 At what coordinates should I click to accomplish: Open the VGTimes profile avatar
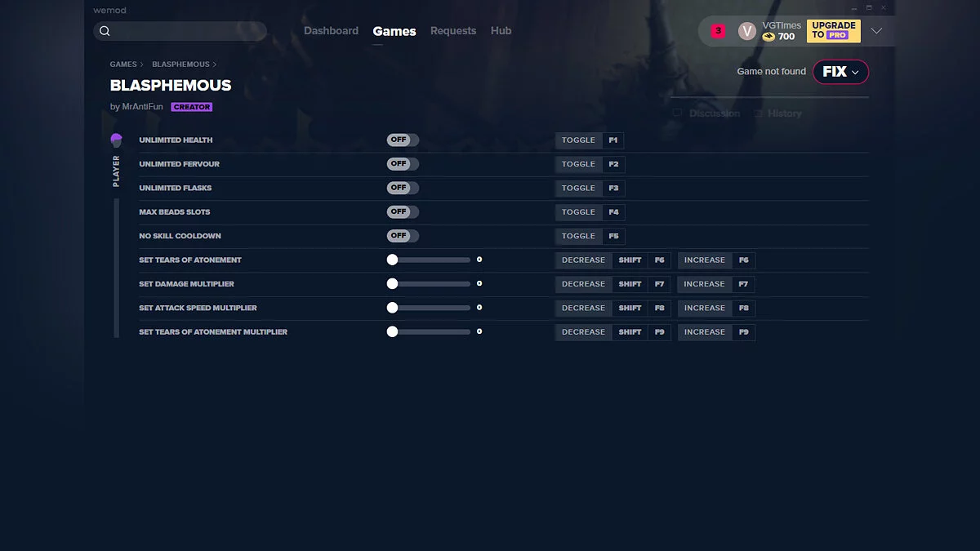(746, 30)
